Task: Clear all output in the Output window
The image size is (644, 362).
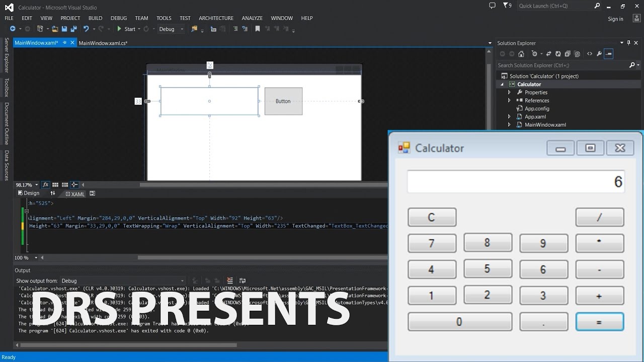Action: pos(230,281)
